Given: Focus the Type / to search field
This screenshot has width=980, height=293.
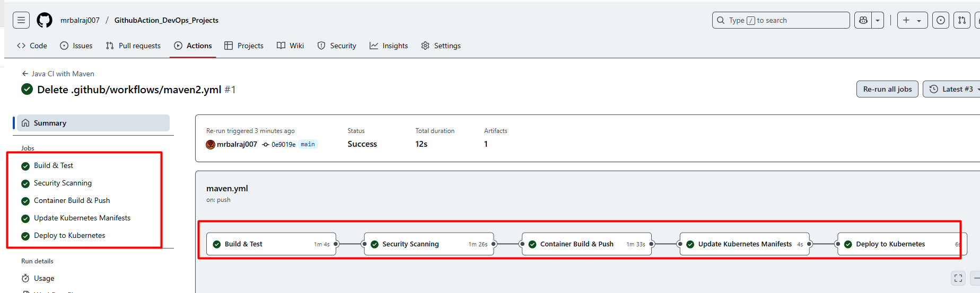Looking at the screenshot, I should click(x=781, y=20).
